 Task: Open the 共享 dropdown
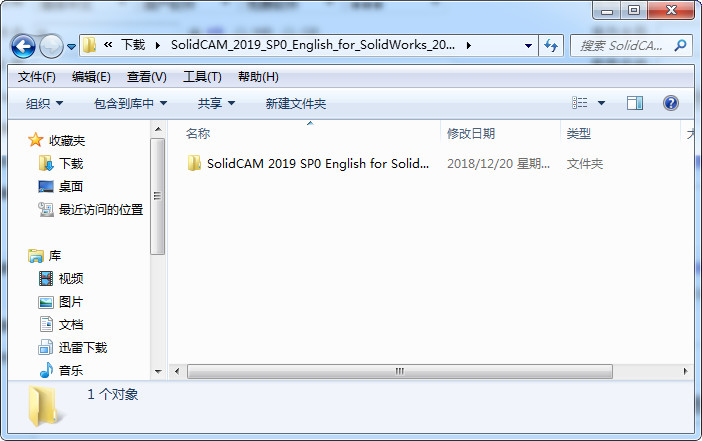(216, 104)
